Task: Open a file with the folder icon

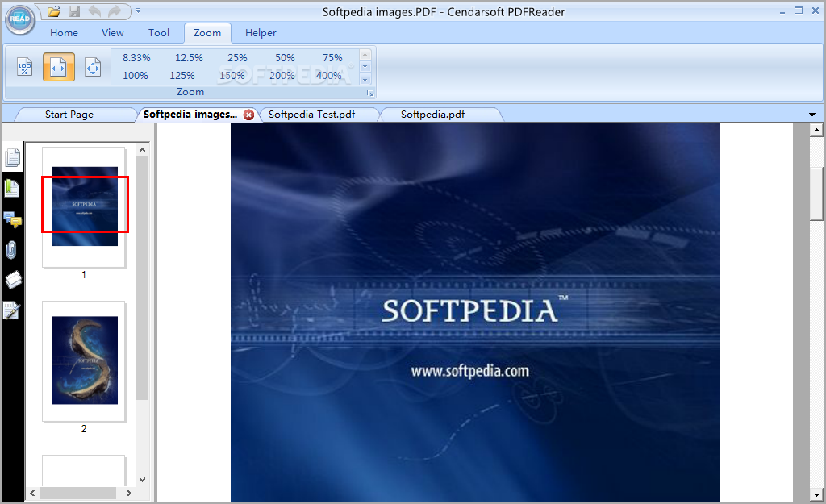Action: 54,10
